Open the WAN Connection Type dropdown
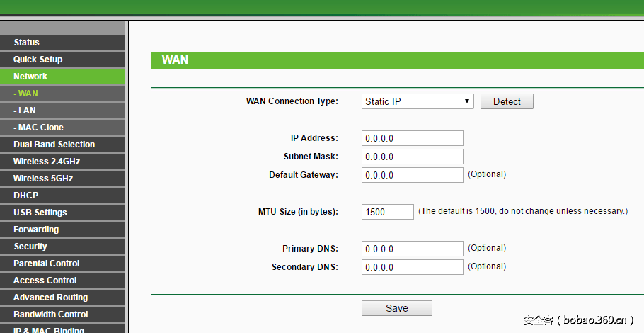644x333 pixels. (x=418, y=101)
